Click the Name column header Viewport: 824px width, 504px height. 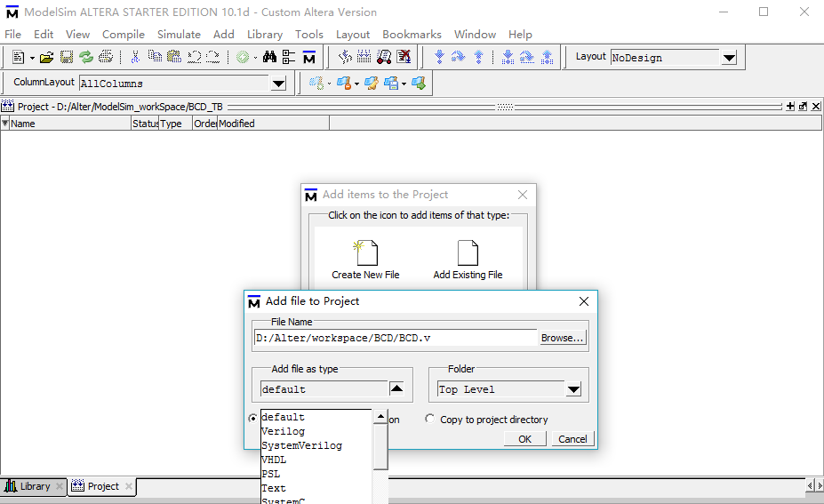coord(70,124)
